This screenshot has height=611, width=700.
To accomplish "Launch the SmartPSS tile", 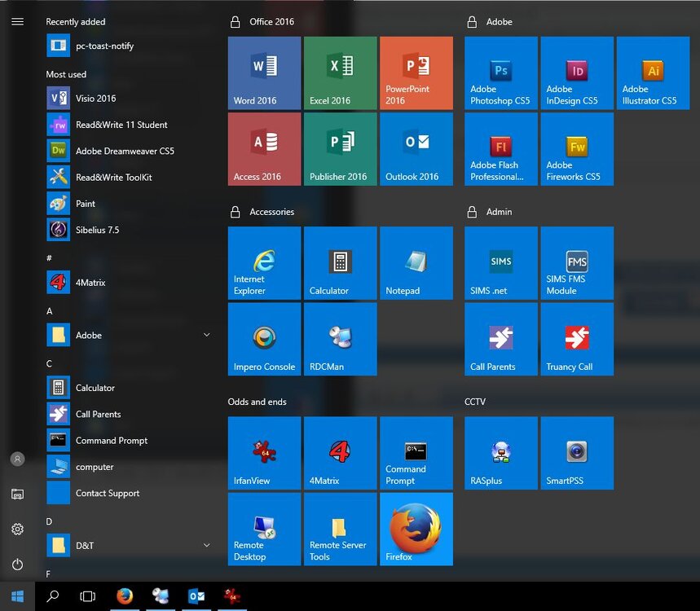I will (577, 454).
